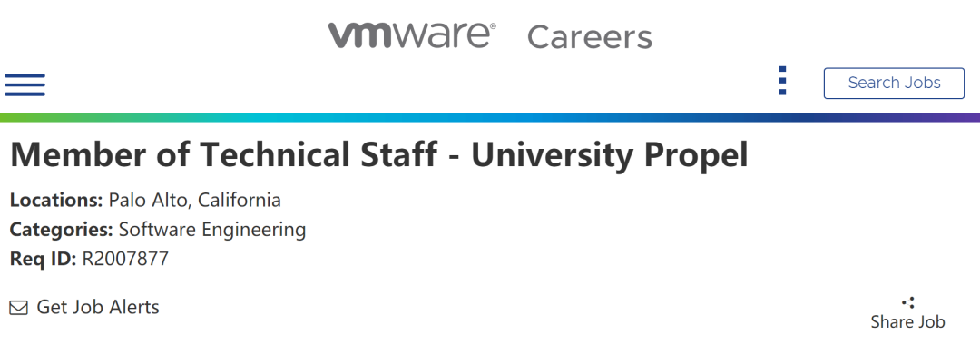The image size is (980, 345).
Task: Click the envelope icon for job alerts
Action: (19, 308)
